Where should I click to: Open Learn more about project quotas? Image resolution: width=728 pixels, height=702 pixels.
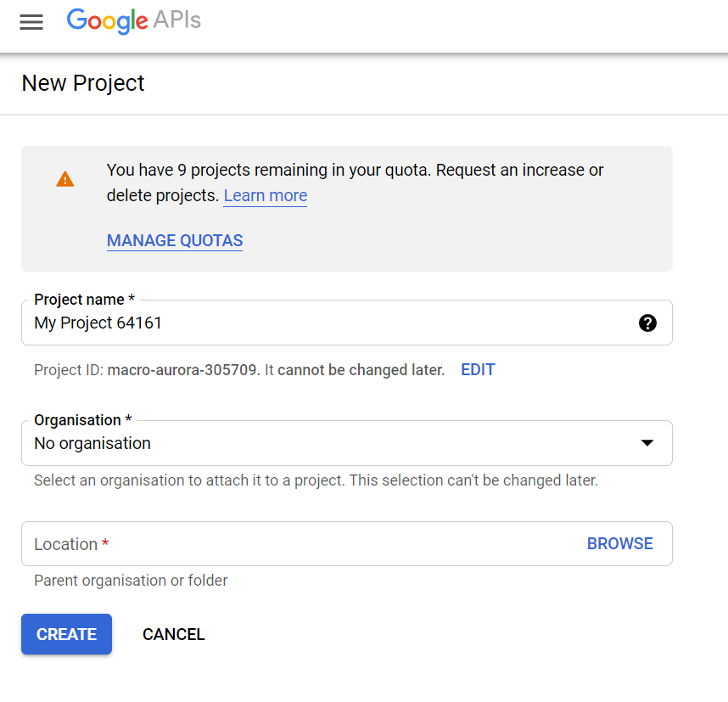point(265,196)
